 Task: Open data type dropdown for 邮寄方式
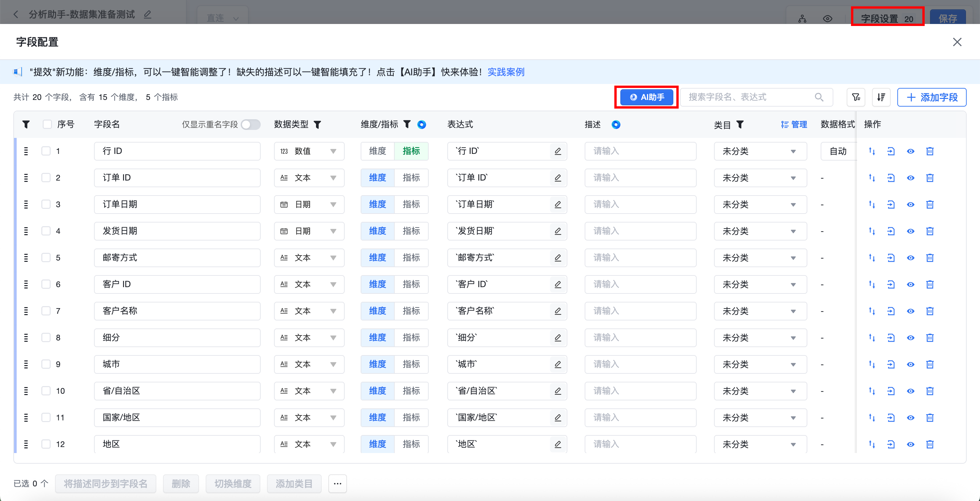(x=309, y=258)
